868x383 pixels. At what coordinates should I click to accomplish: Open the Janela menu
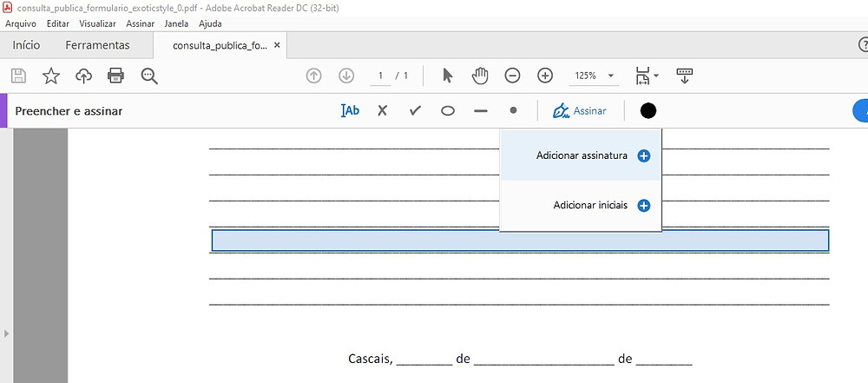(x=176, y=23)
